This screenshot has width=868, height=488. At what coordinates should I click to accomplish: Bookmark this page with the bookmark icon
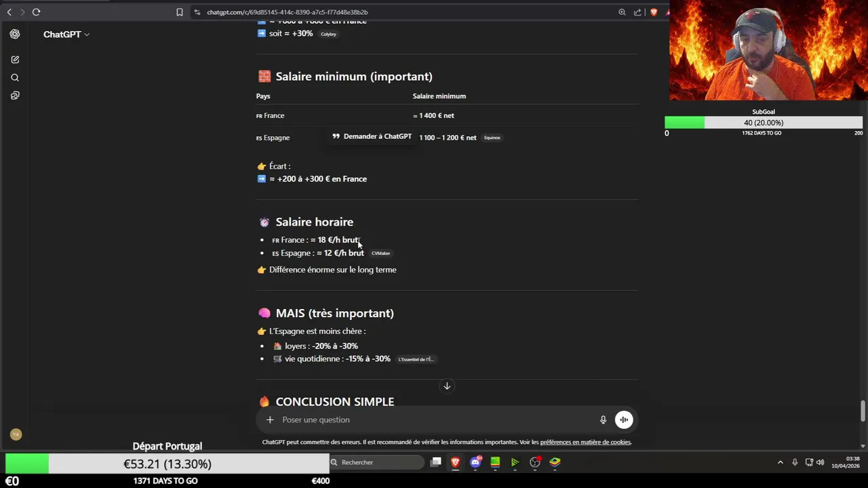click(180, 12)
